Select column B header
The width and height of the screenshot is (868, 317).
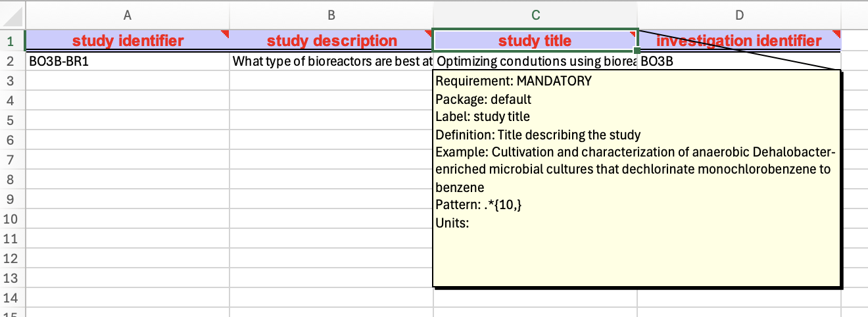coord(331,14)
